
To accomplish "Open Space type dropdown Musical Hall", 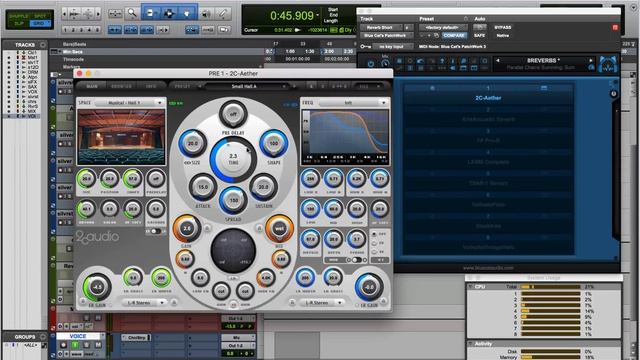I will coord(129,103).
